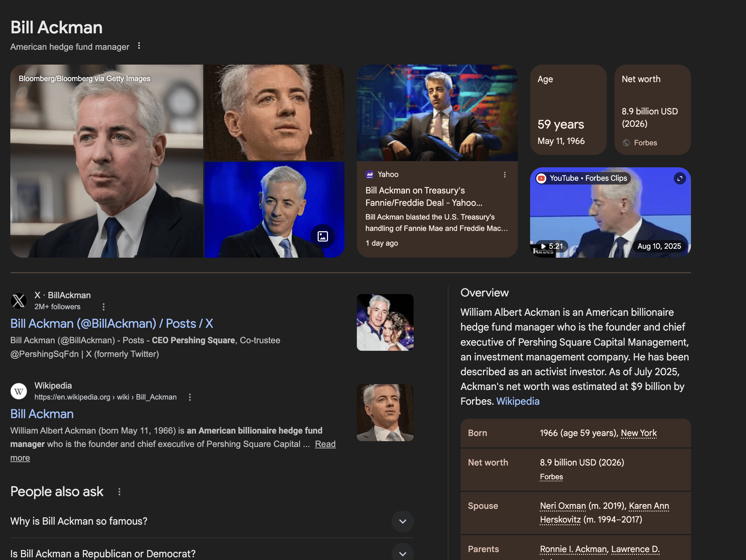Expand 'Republican or Democrat' question
The width and height of the screenshot is (746, 560).
tap(403, 553)
